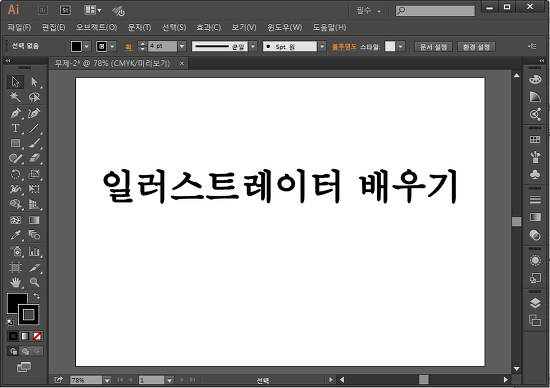Select the Shaper/Pencil tool
This screenshot has width=550, height=388.
pyautogui.click(x=15, y=158)
